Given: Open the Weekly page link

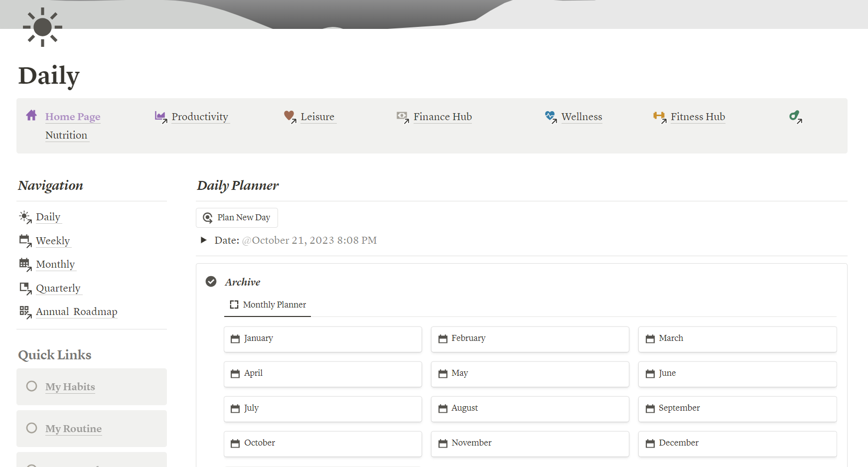Looking at the screenshot, I should click(x=53, y=241).
